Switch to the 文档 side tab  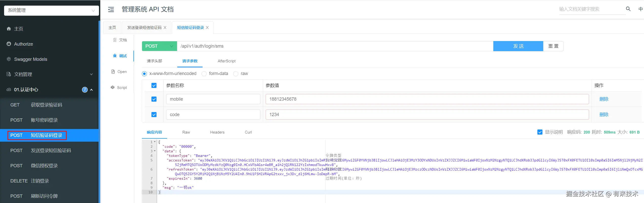pos(120,40)
